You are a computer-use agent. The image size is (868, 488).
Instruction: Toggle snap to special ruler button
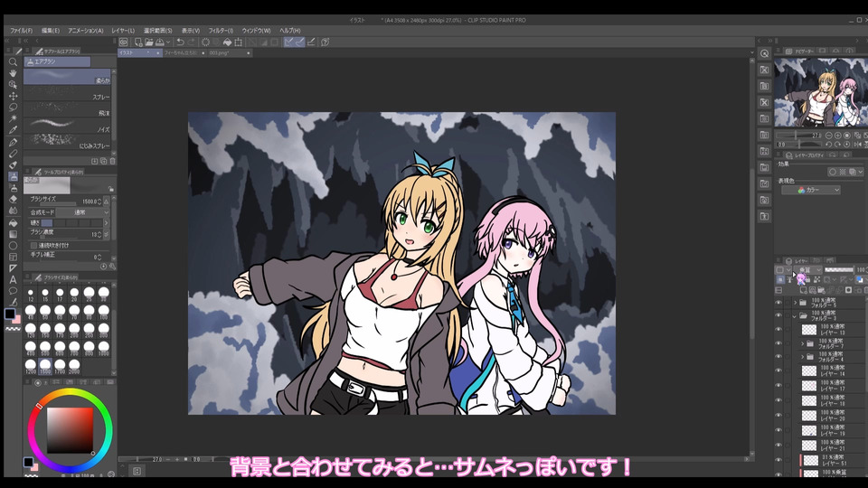pos(299,42)
